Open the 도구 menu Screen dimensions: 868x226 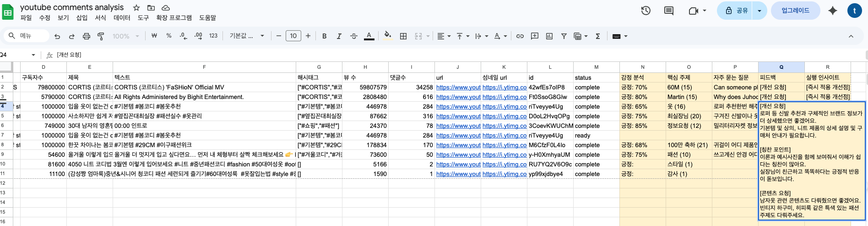(x=143, y=18)
